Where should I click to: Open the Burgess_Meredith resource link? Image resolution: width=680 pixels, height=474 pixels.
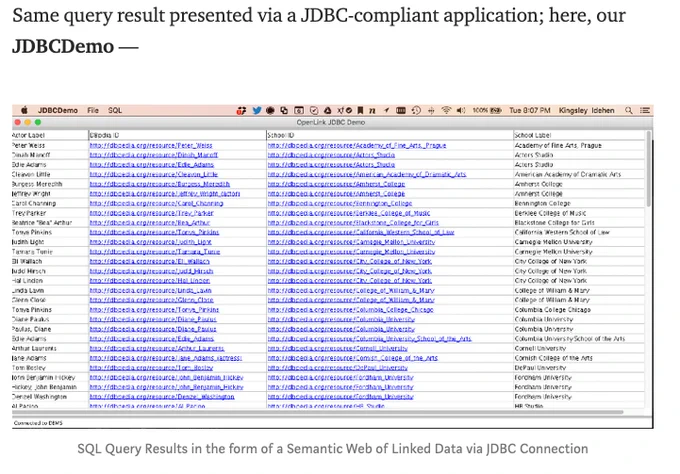click(160, 184)
